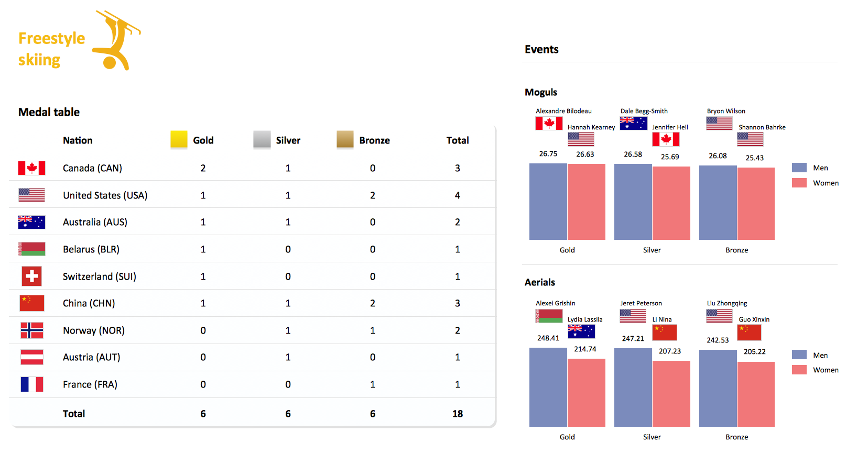Click the Bronze medal color swatch
This screenshot has width=868, height=454.
(x=345, y=140)
